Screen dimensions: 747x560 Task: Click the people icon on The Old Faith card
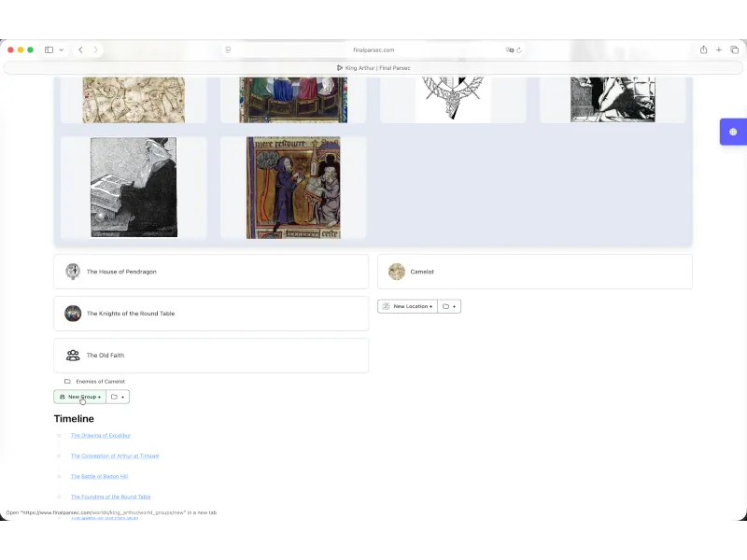[x=73, y=356]
